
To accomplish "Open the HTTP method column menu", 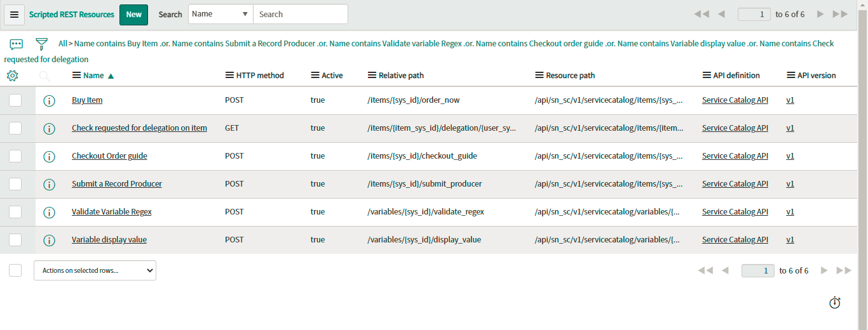I will [229, 76].
